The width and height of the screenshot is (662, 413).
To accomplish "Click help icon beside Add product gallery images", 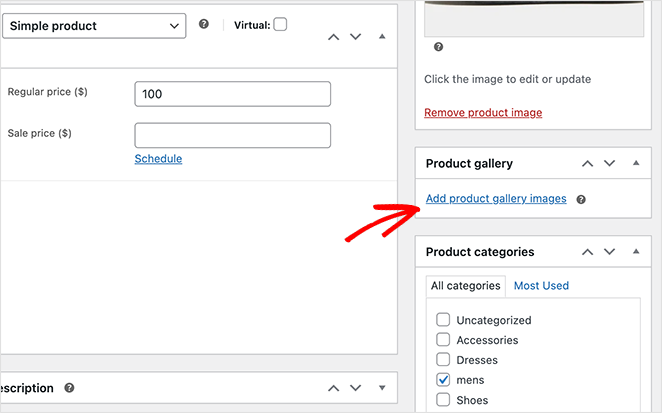I will click(581, 199).
